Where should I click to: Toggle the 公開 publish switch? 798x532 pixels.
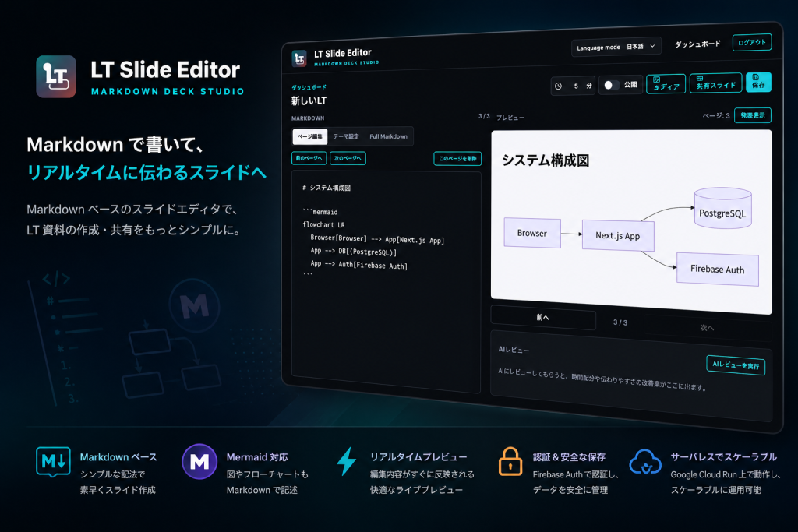(611, 85)
